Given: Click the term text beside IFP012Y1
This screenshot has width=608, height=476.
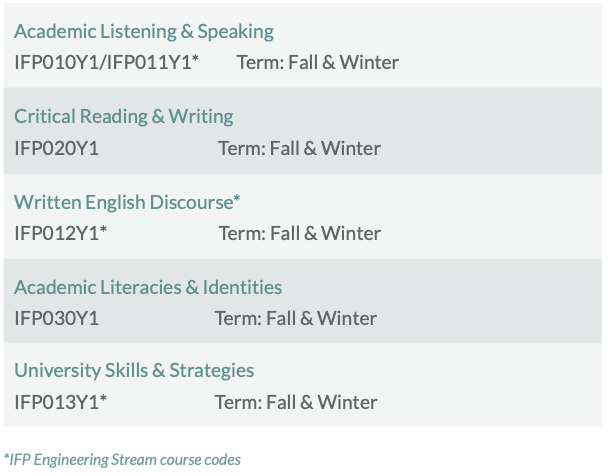Looking at the screenshot, I should (300, 233).
